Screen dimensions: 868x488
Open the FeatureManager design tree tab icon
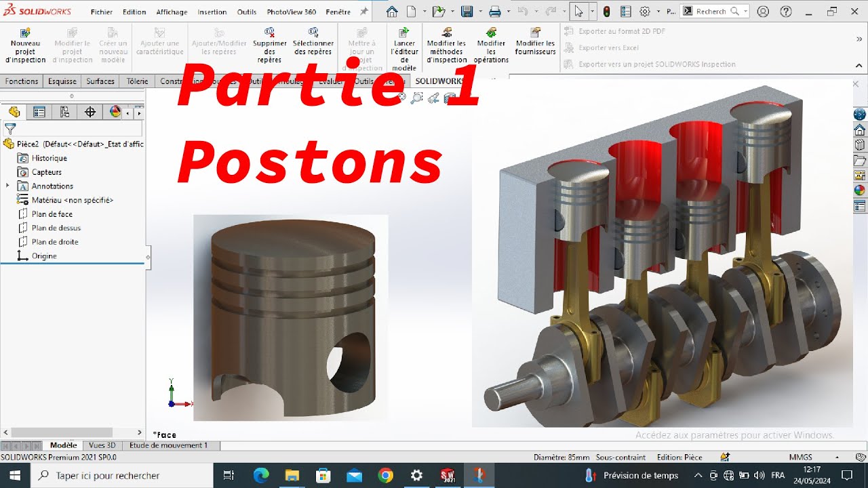[14, 113]
